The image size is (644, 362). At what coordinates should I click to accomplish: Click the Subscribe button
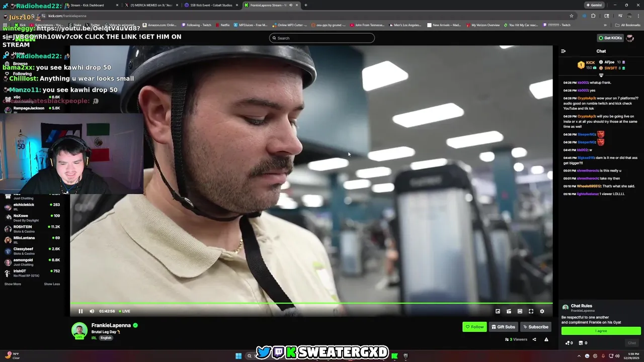tap(535, 327)
